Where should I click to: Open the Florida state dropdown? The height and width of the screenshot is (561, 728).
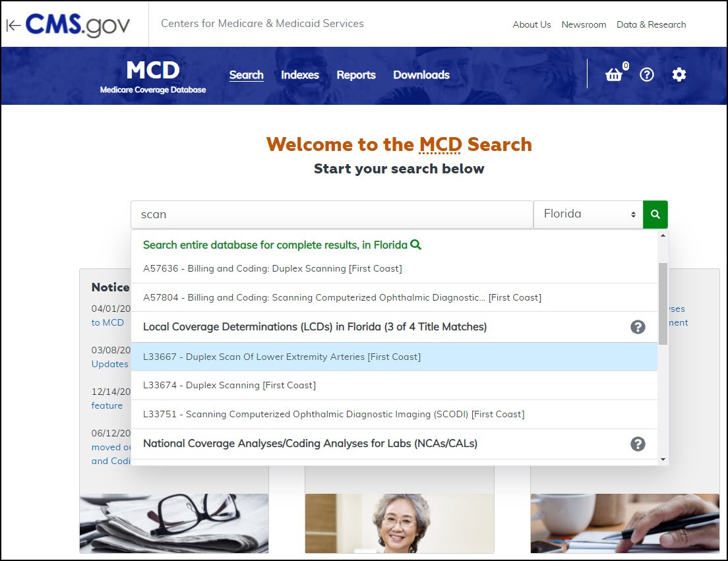588,214
